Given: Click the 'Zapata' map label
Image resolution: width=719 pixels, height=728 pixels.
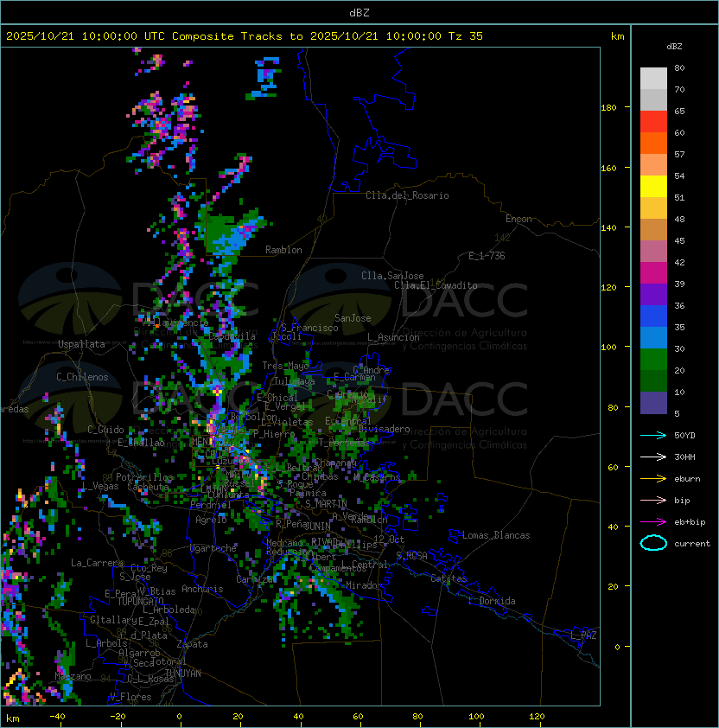Looking at the screenshot, I should point(192,644).
